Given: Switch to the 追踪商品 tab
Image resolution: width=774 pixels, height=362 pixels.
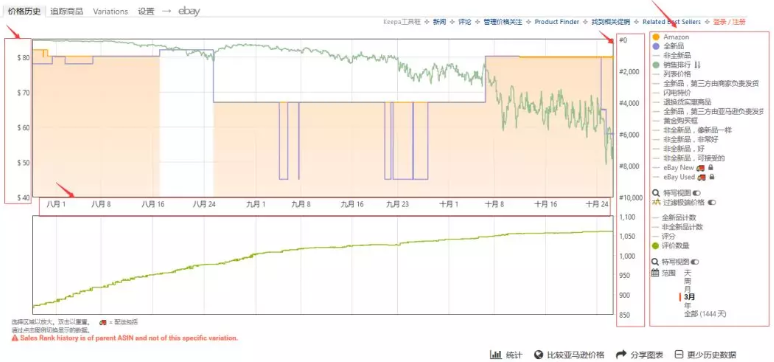Looking at the screenshot, I should point(68,11).
